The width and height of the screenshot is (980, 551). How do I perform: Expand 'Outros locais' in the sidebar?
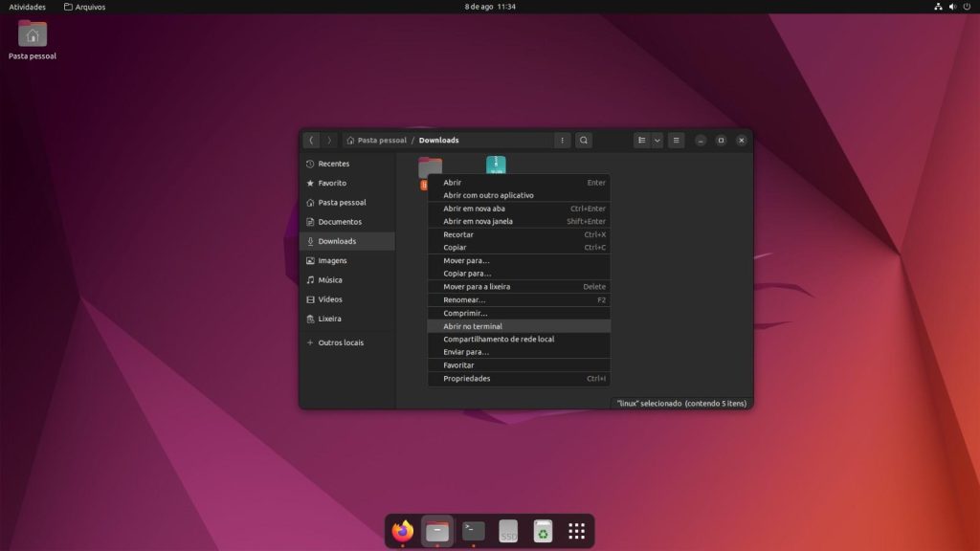tap(340, 342)
